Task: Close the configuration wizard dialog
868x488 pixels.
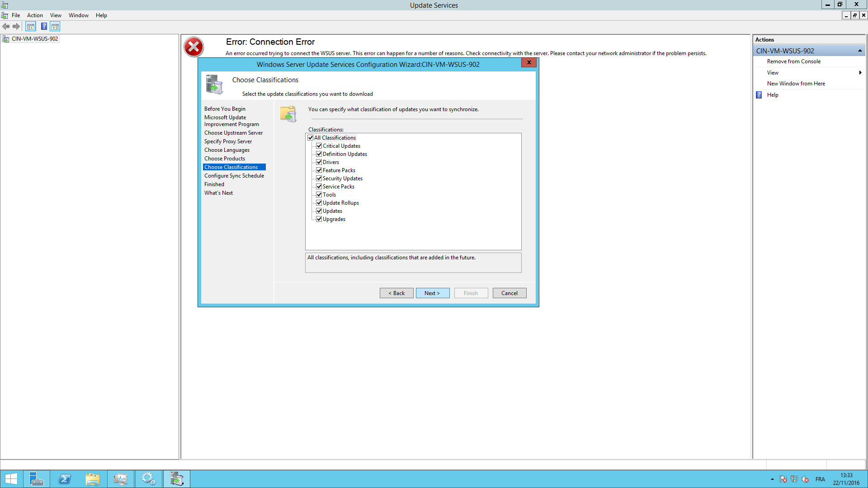Action: coord(529,62)
